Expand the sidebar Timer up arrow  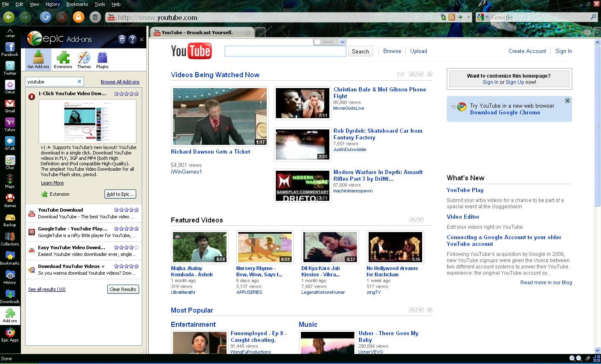coord(10,31)
